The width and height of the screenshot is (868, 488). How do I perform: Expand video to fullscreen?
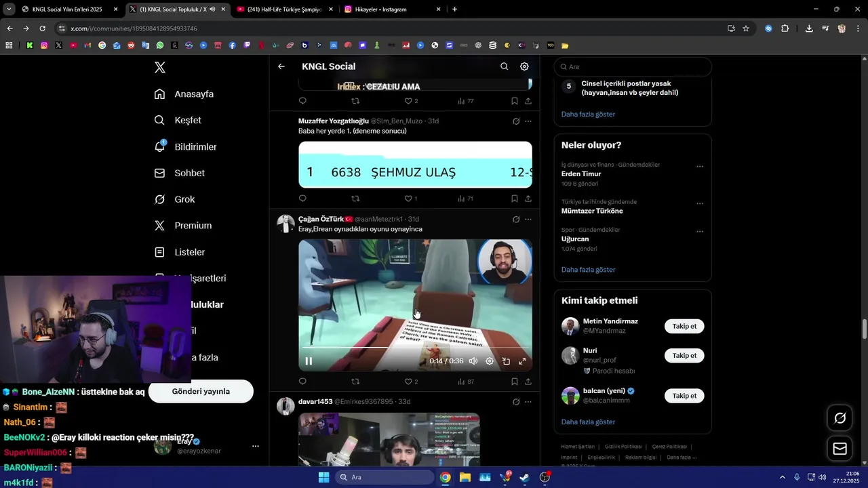click(522, 361)
